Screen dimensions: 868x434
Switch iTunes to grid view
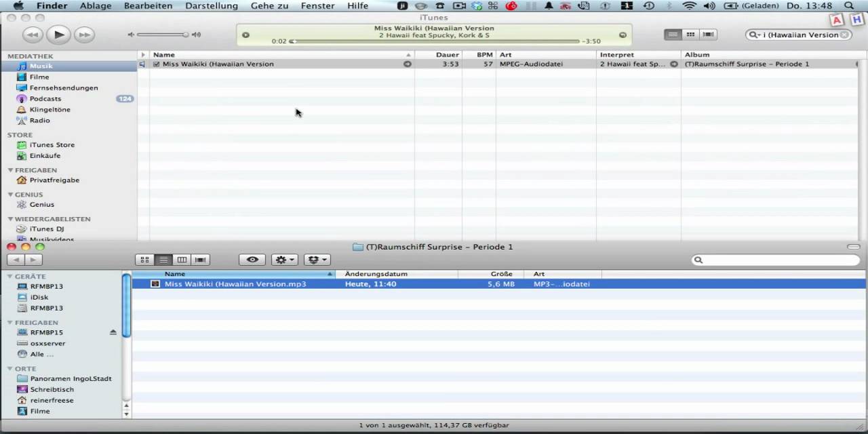[x=690, y=35]
